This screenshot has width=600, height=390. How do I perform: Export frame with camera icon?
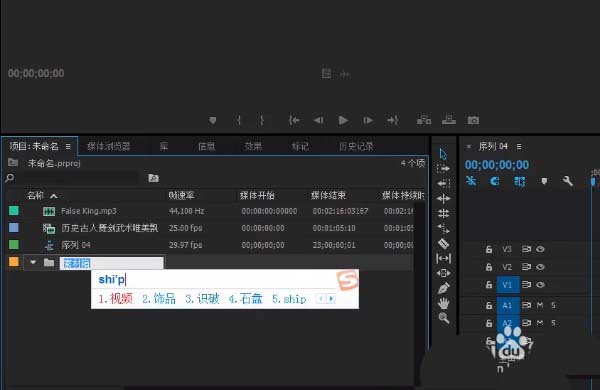(473, 121)
